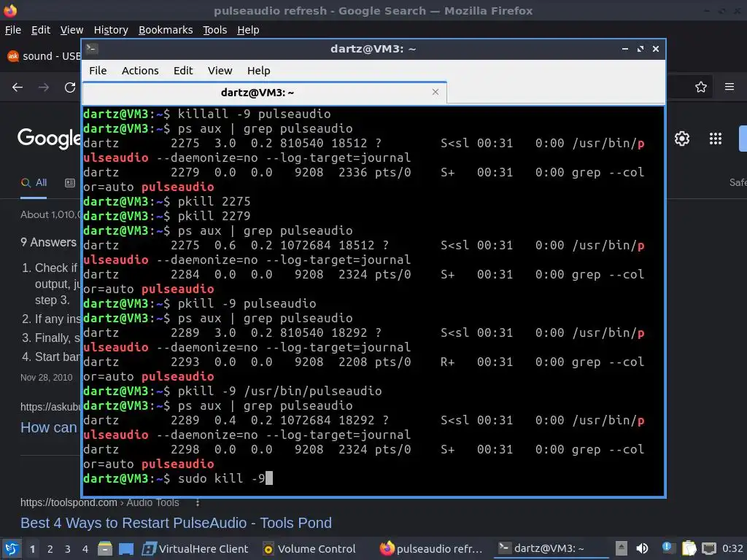Switch to workspace 2 in the pager
Screen dimensions: 747x560
tap(50, 549)
